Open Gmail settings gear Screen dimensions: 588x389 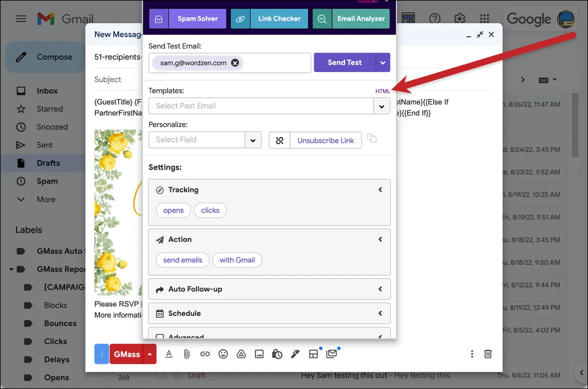tap(460, 19)
